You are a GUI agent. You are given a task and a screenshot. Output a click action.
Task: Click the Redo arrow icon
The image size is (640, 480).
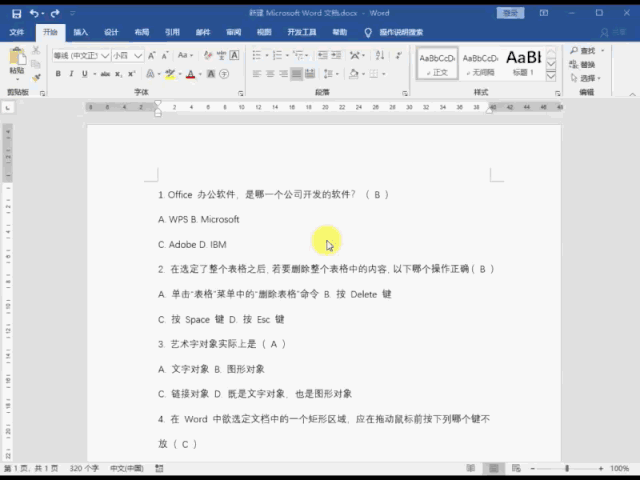click(x=55, y=13)
